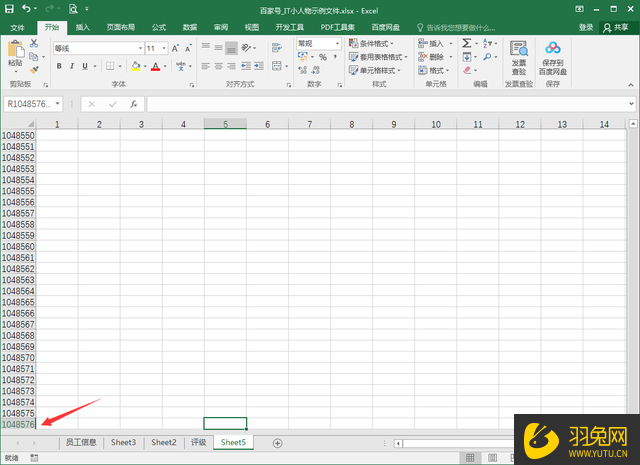The height and width of the screenshot is (465, 640).
Task: Align text to vertical middle
Action: (219, 48)
